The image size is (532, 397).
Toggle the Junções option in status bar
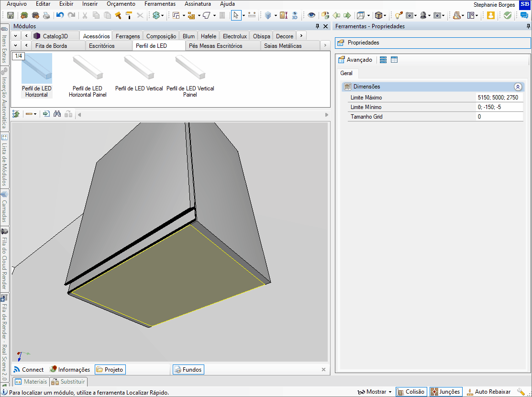445,392
